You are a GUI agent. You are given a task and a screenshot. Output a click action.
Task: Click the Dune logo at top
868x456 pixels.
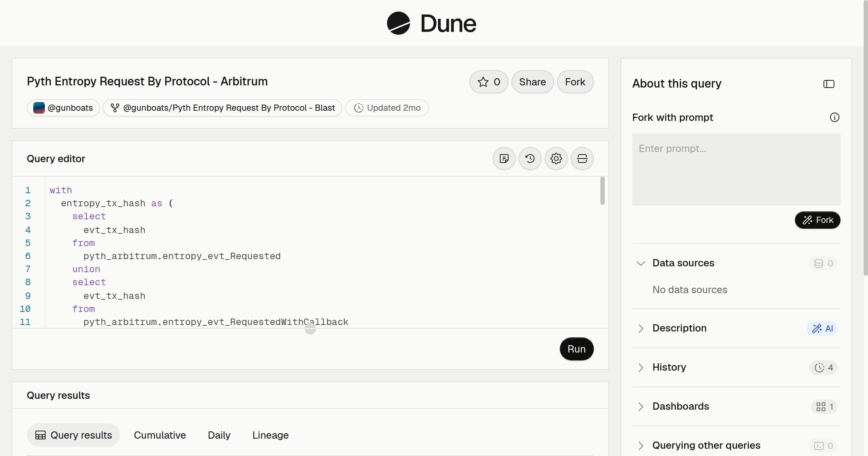(431, 23)
